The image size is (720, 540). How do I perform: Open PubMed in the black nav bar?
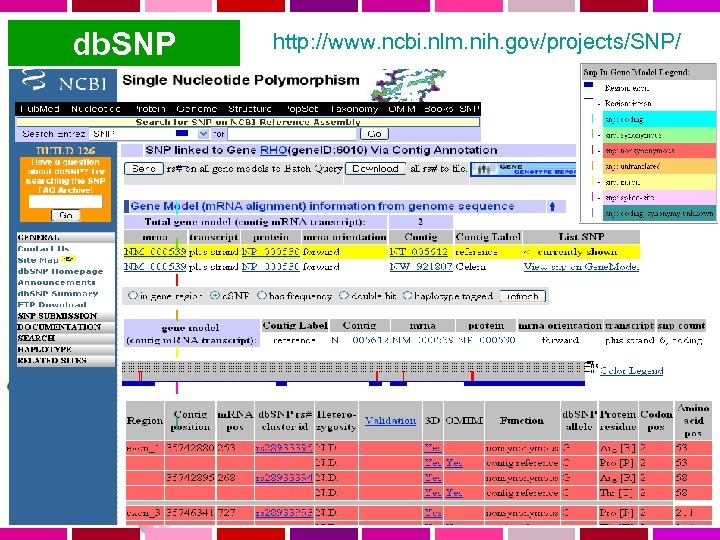point(40,109)
